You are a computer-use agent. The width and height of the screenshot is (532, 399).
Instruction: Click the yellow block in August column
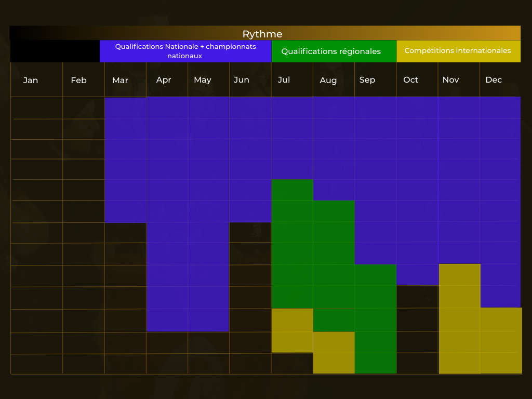[x=334, y=352]
